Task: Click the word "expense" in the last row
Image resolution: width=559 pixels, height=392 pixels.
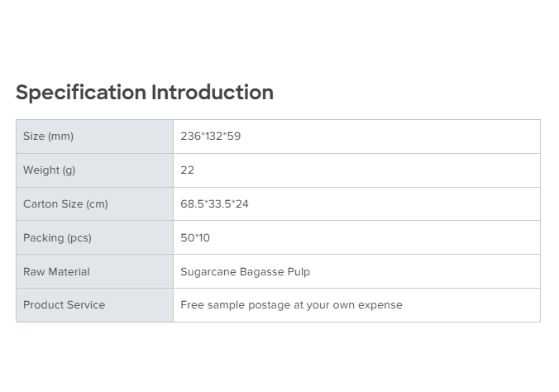Action: pos(380,305)
